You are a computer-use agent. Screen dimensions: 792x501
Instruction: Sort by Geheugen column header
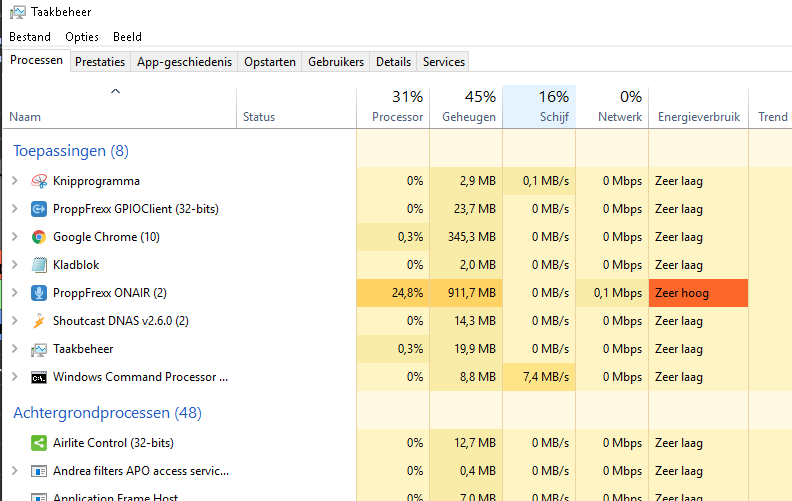(466, 107)
